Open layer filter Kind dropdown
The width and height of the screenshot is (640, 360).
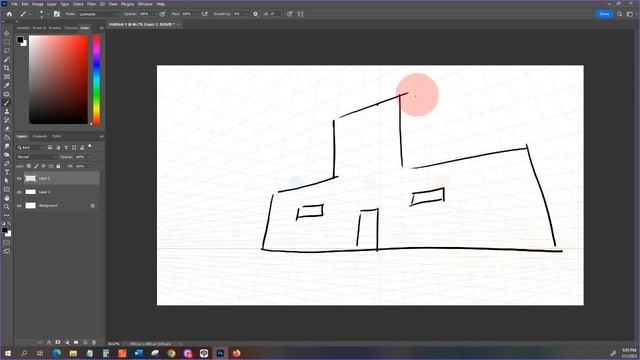point(30,147)
